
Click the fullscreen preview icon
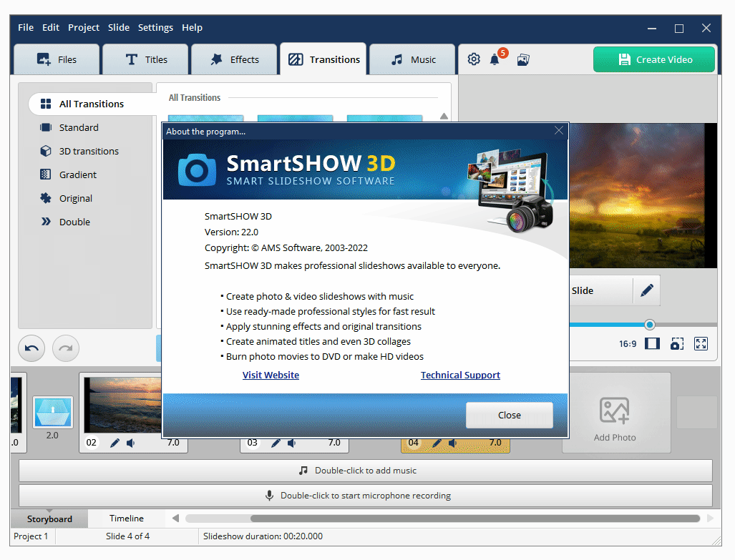[x=701, y=343]
